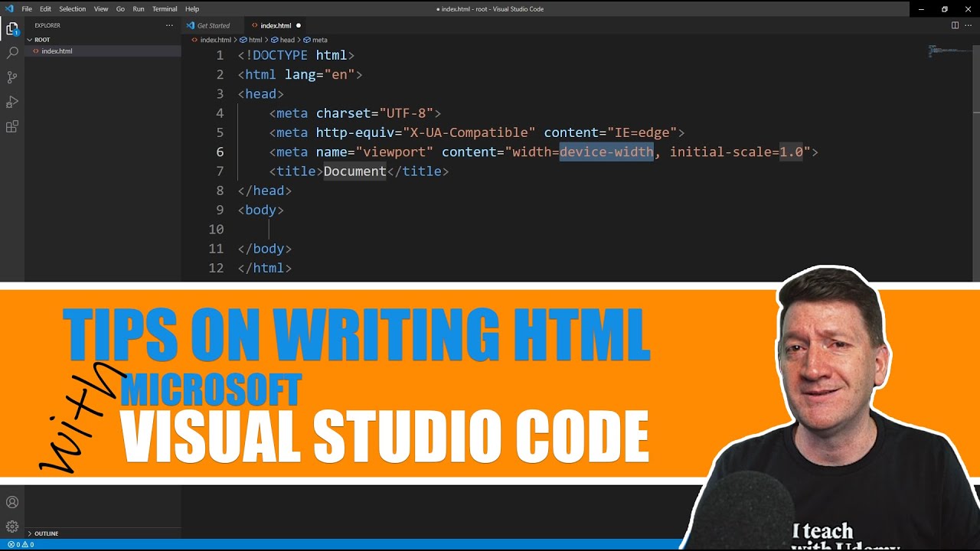Click the highlighted device-width text
The width and height of the screenshot is (980, 551).
point(606,152)
